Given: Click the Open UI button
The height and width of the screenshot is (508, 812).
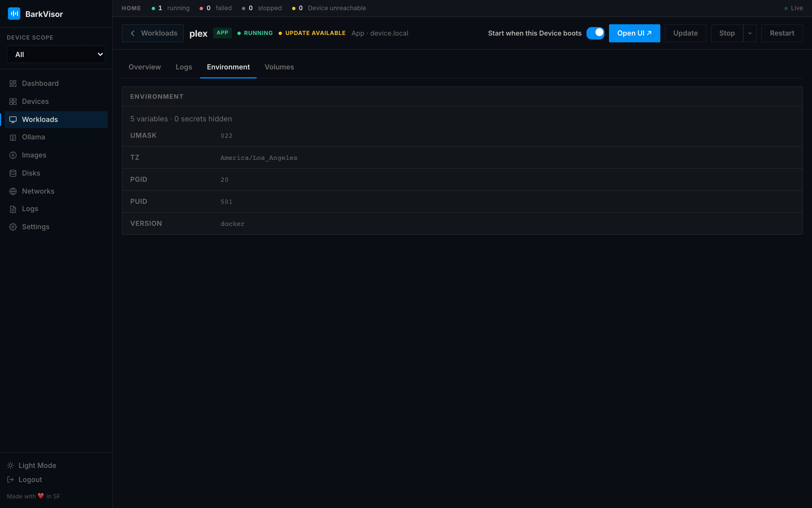Looking at the screenshot, I should pyautogui.click(x=634, y=33).
